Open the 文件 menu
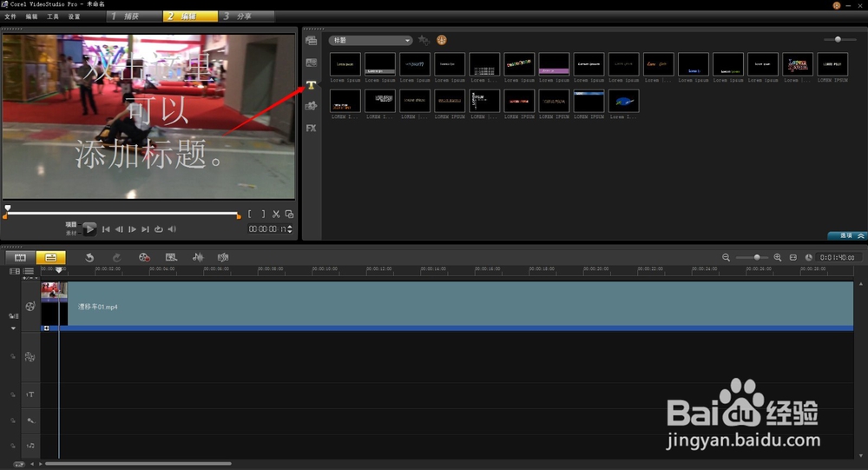 pos(10,17)
